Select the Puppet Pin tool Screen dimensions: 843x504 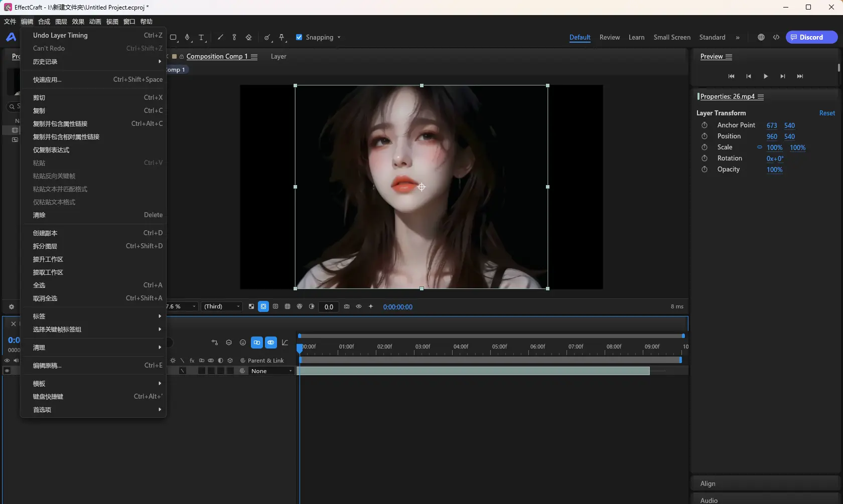click(282, 38)
